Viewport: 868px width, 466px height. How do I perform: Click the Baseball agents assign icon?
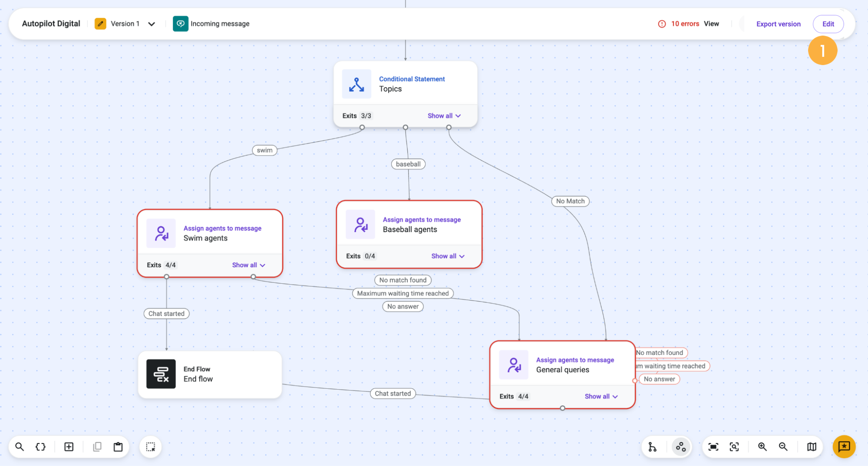point(360,224)
